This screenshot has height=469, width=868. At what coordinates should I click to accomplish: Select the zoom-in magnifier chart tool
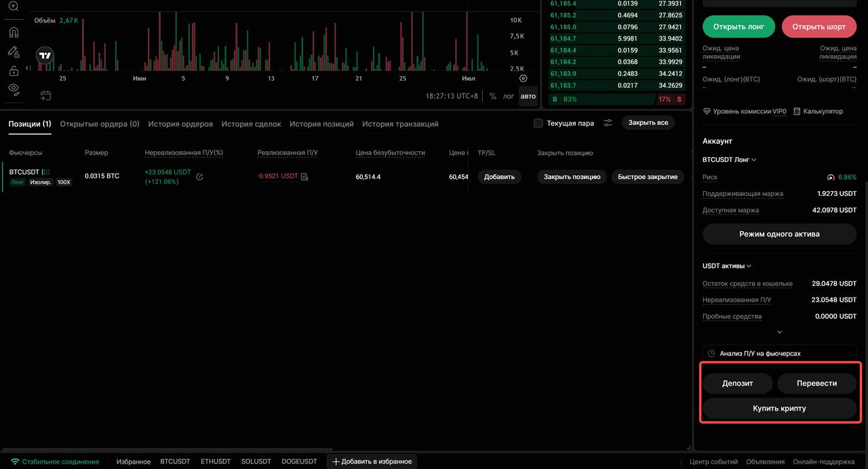pos(14,6)
